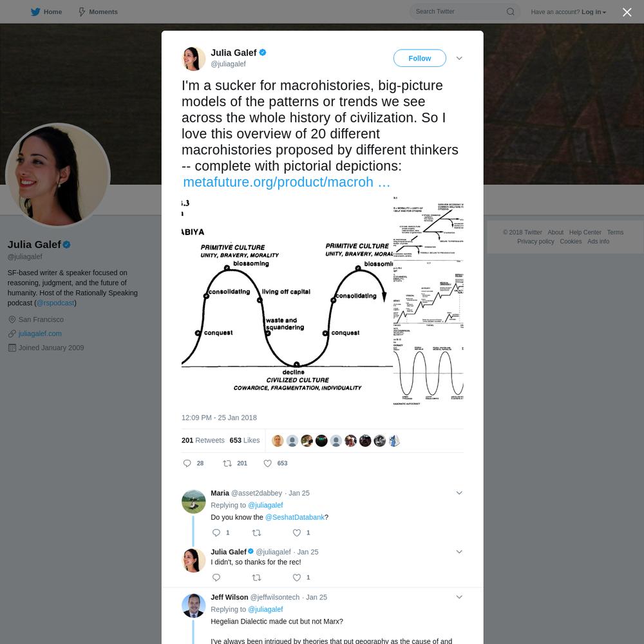Screen dimensions: 644x644
Task: Like Maria's reply about SeshatDatabank
Action: (296, 533)
